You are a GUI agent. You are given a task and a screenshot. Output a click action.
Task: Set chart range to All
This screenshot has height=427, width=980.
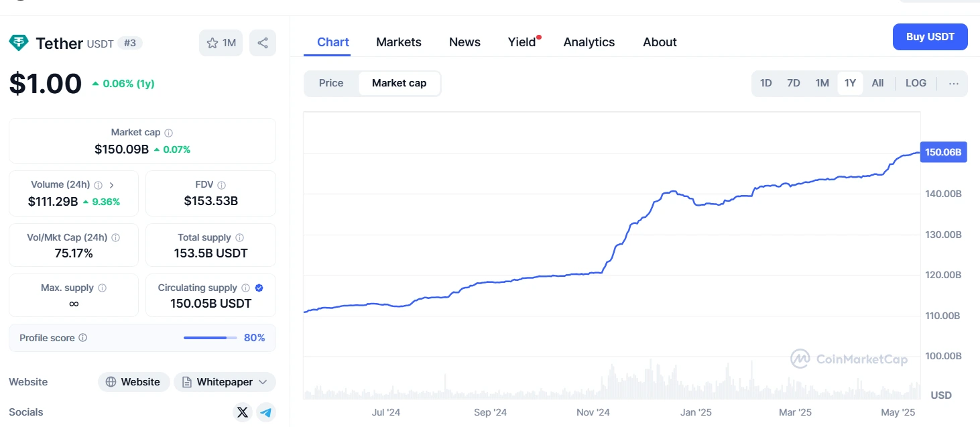pos(877,83)
